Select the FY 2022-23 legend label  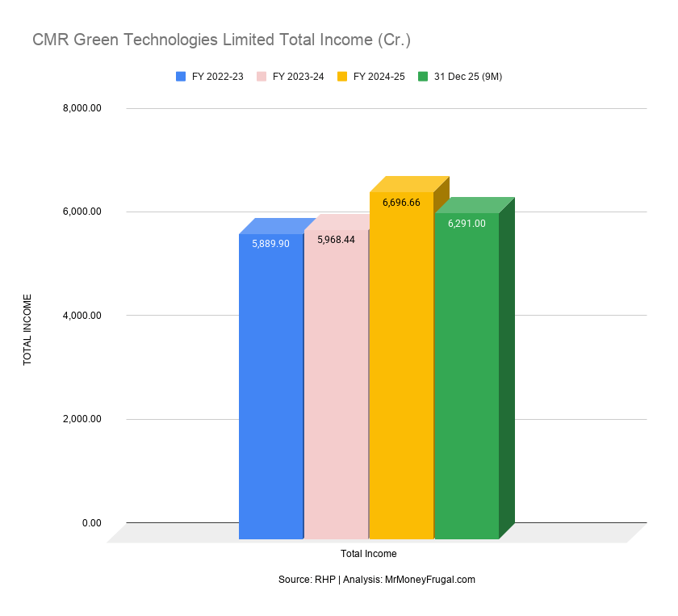click(x=217, y=77)
